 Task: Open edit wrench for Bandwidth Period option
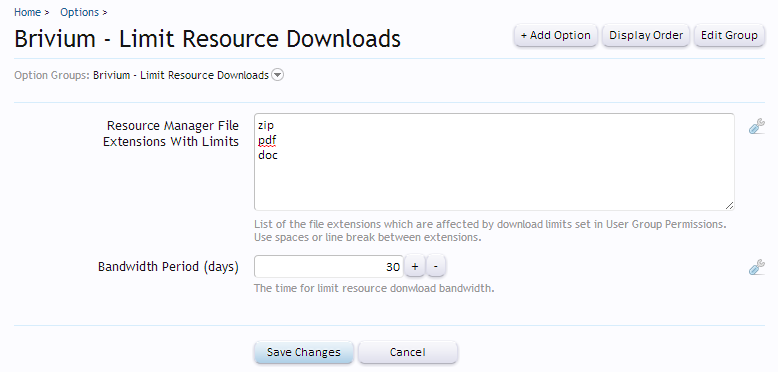coord(756,267)
